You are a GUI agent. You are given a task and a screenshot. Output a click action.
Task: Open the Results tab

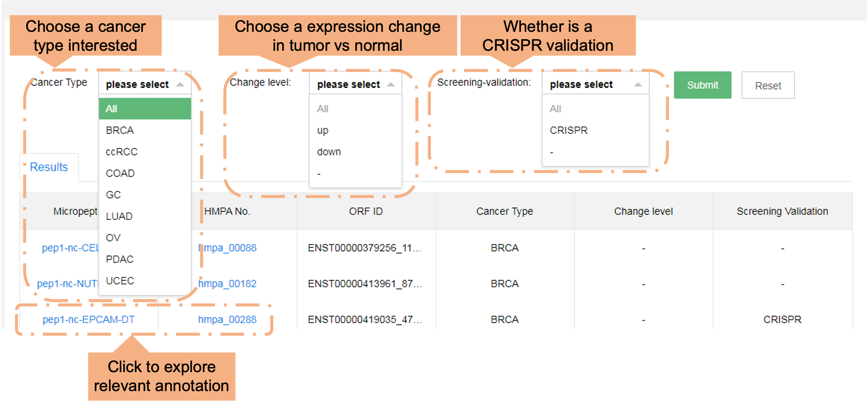(49, 167)
